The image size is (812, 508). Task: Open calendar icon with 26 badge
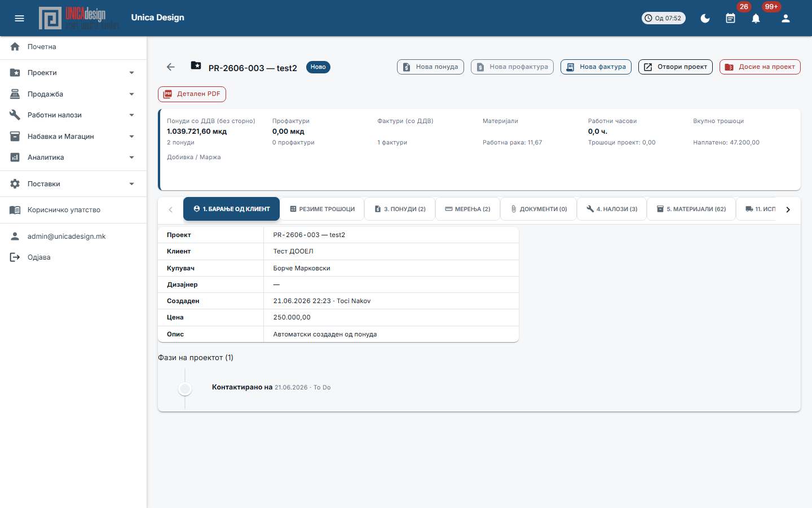pyautogui.click(x=730, y=18)
